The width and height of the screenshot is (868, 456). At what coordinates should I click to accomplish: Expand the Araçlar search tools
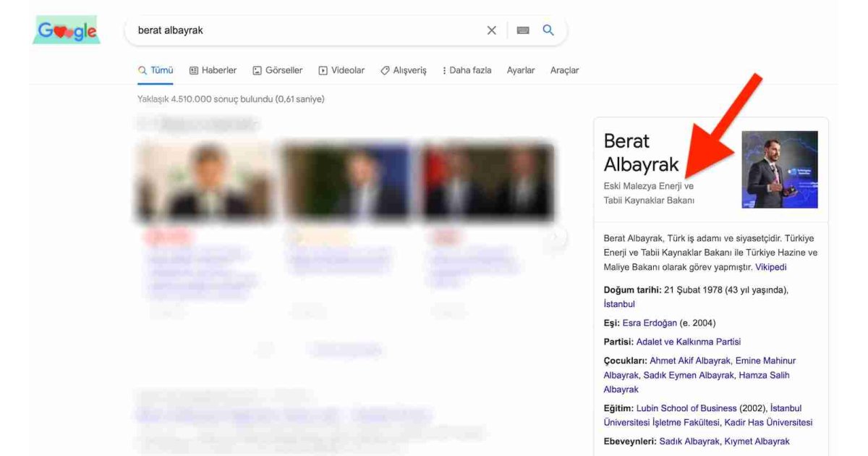pos(565,69)
